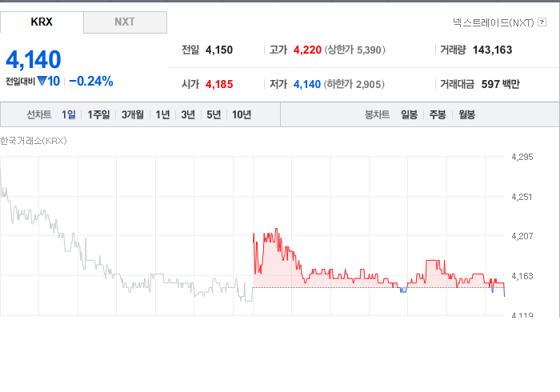
Task: Click the upper limit text 상한가 5,390
Action: click(355, 50)
